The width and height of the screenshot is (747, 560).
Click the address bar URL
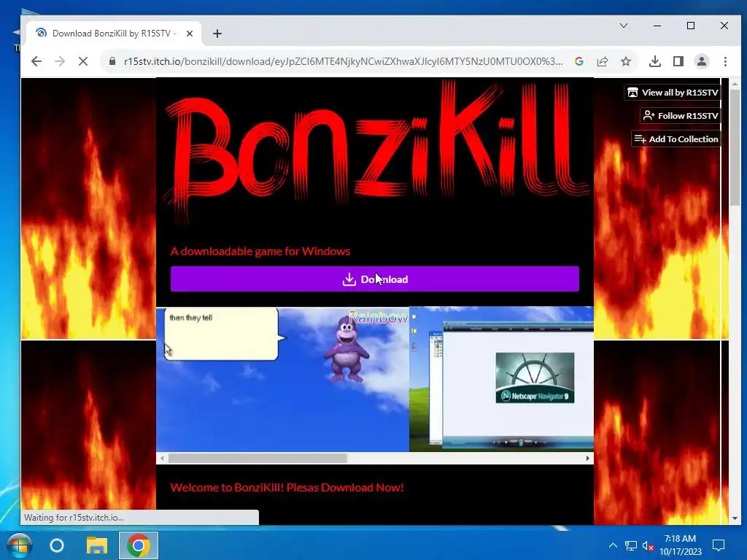click(343, 61)
